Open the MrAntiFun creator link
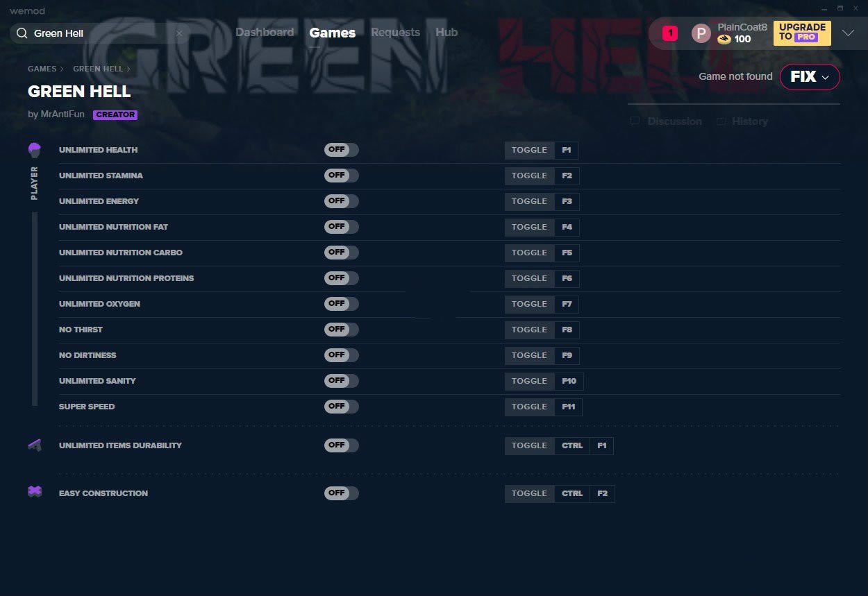The width and height of the screenshot is (868, 596). 62,114
